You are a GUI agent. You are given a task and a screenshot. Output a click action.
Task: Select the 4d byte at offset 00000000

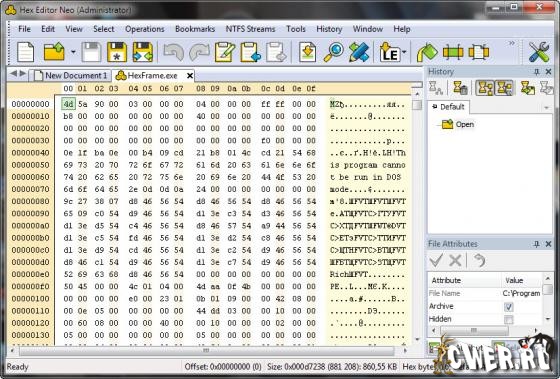click(68, 104)
